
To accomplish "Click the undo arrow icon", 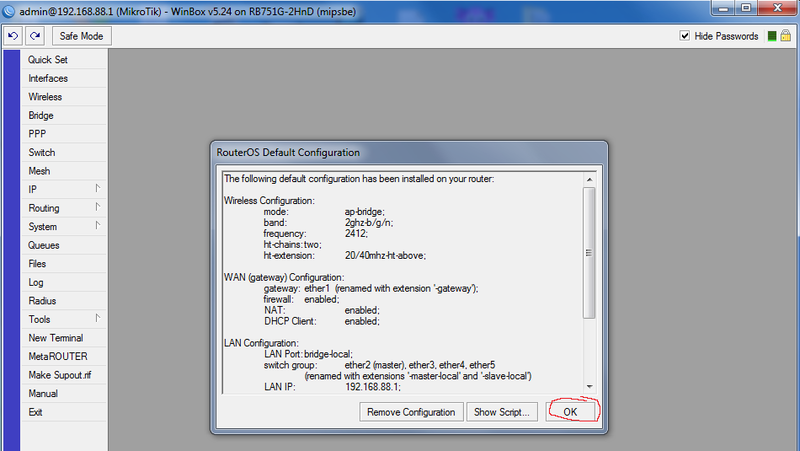I will [x=13, y=36].
